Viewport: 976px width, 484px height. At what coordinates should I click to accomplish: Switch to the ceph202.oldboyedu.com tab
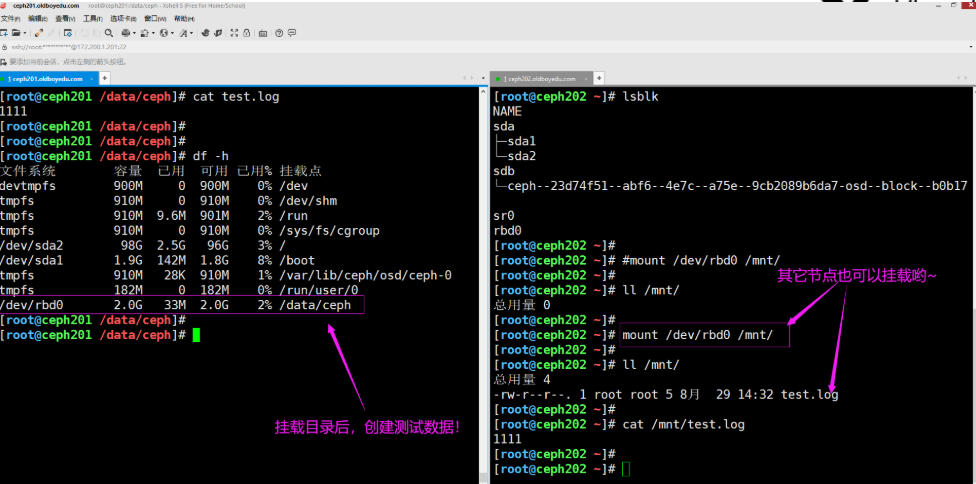coord(540,78)
